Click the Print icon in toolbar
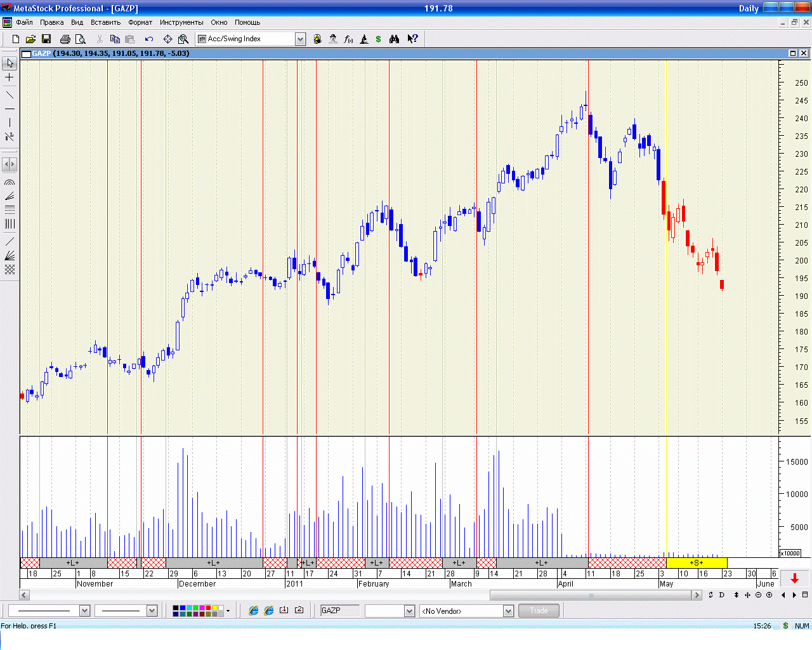The width and height of the screenshot is (812, 650). pyautogui.click(x=65, y=39)
